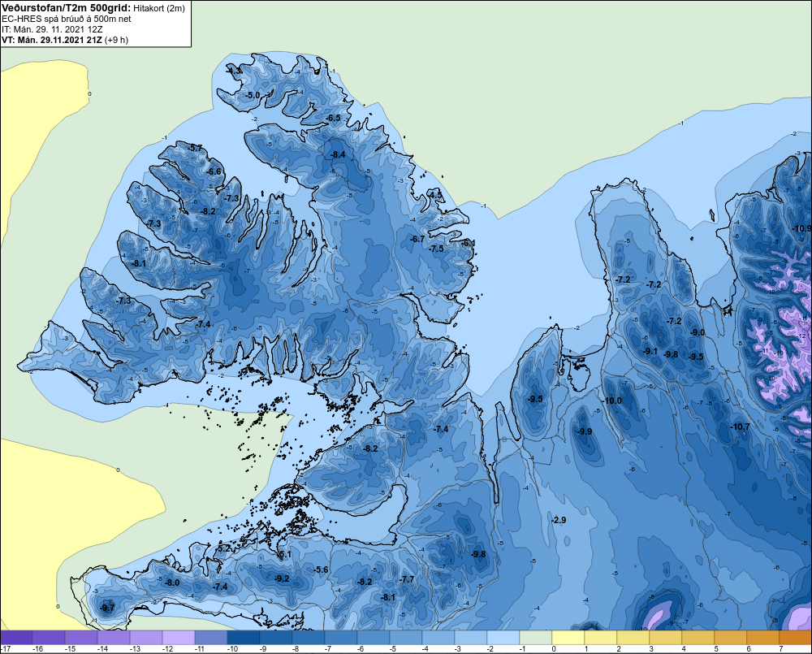
Task: Select legend swatch between -10 and -9
Action: click(x=244, y=638)
